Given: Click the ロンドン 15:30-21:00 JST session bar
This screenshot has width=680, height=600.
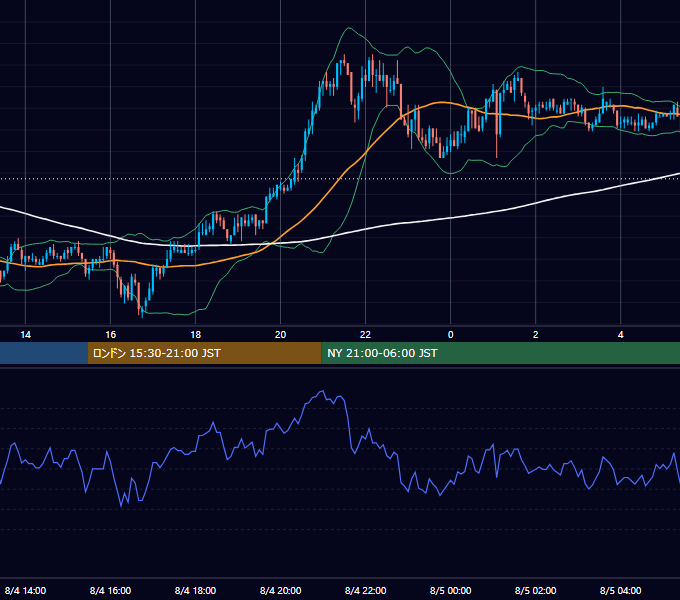Looking at the screenshot, I should pyautogui.click(x=204, y=353).
